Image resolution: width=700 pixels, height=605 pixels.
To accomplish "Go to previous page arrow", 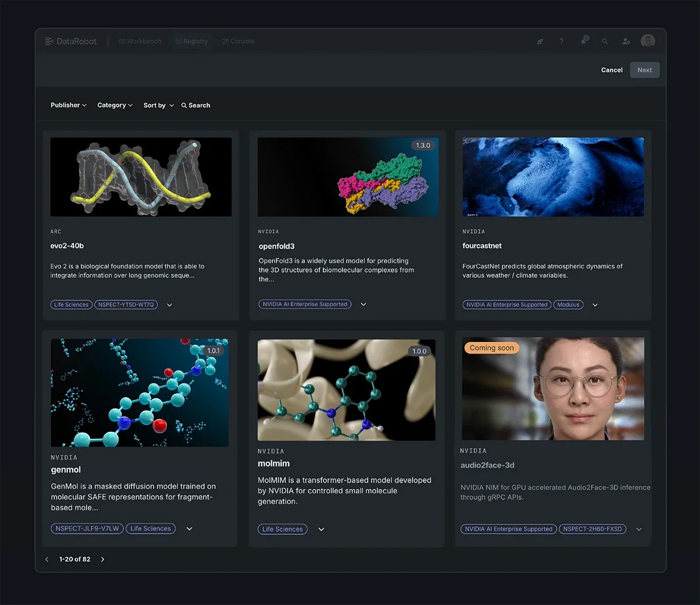I will [47, 559].
